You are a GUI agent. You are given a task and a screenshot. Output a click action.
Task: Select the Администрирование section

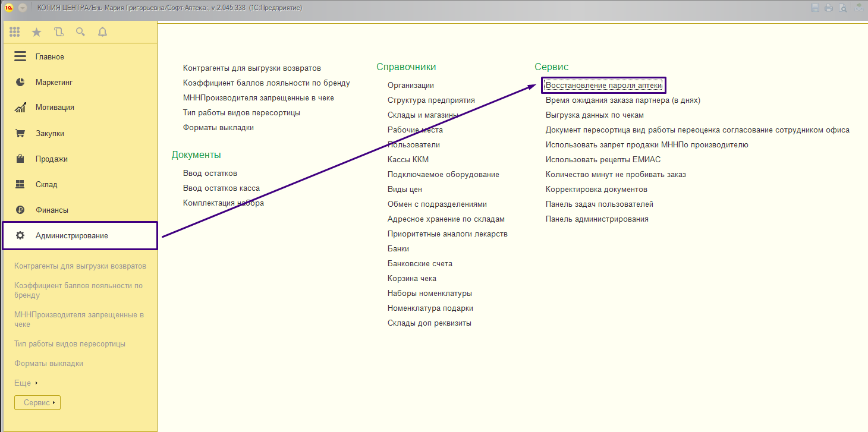71,236
